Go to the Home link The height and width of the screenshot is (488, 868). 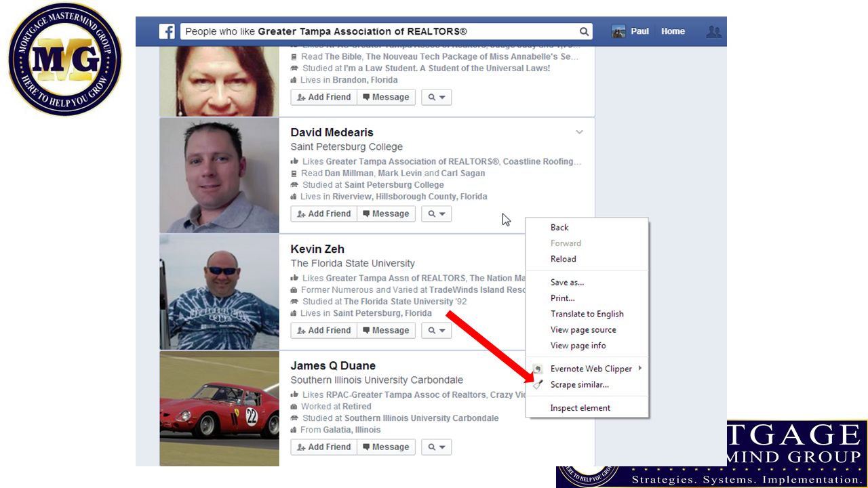coord(673,31)
